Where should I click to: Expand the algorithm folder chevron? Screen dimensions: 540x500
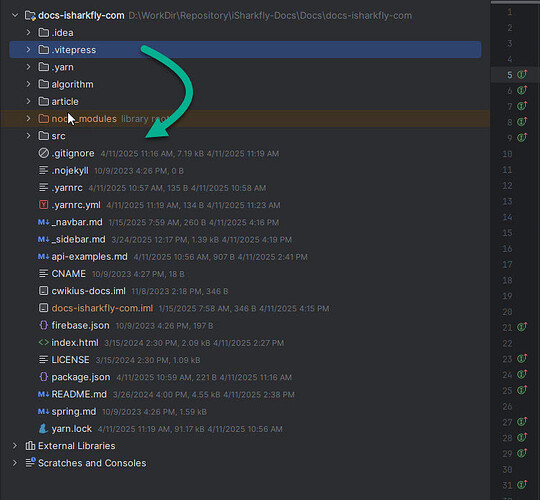pos(28,84)
